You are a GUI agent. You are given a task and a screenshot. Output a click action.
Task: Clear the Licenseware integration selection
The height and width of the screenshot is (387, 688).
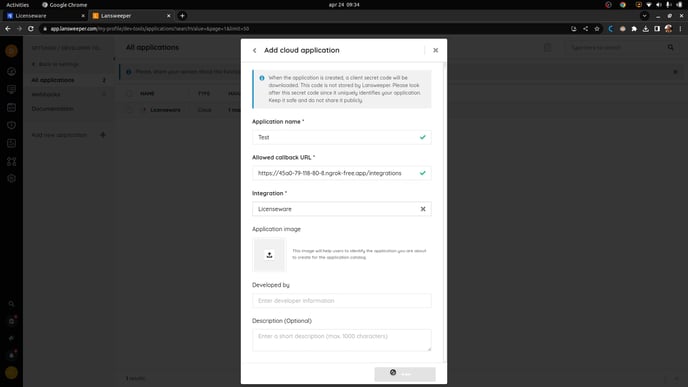[423, 209]
